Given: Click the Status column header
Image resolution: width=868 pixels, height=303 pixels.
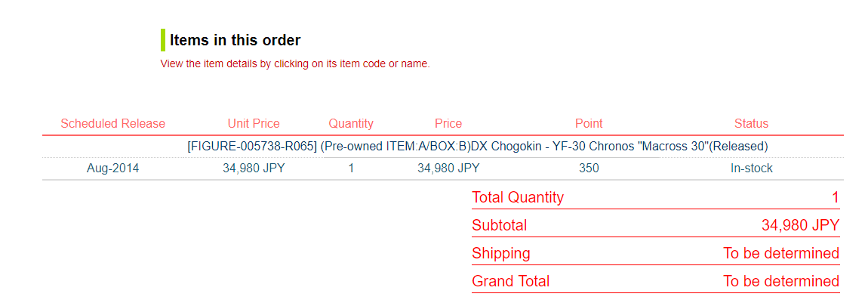Looking at the screenshot, I should 751,123.
